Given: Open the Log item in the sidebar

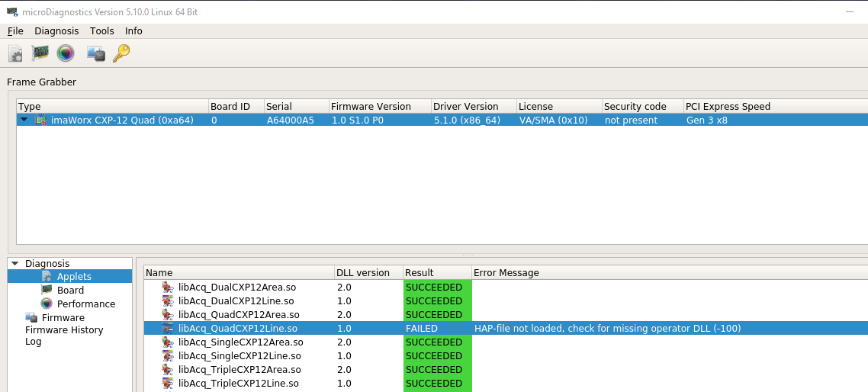Looking at the screenshot, I should pos(34,342).
